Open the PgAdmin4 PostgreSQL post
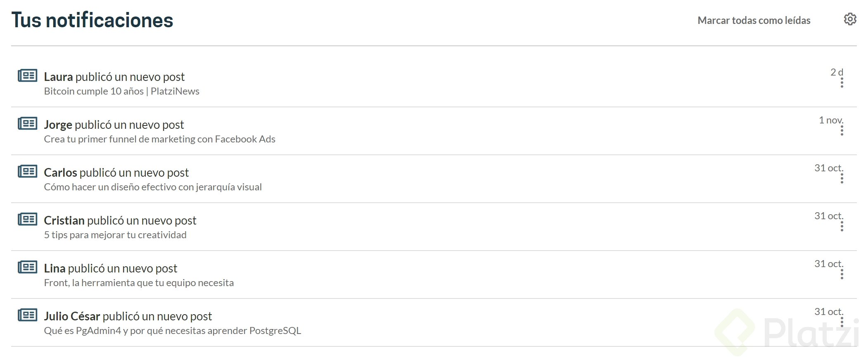868x360 pixels. pyautogui.click(x=172, y=331)
